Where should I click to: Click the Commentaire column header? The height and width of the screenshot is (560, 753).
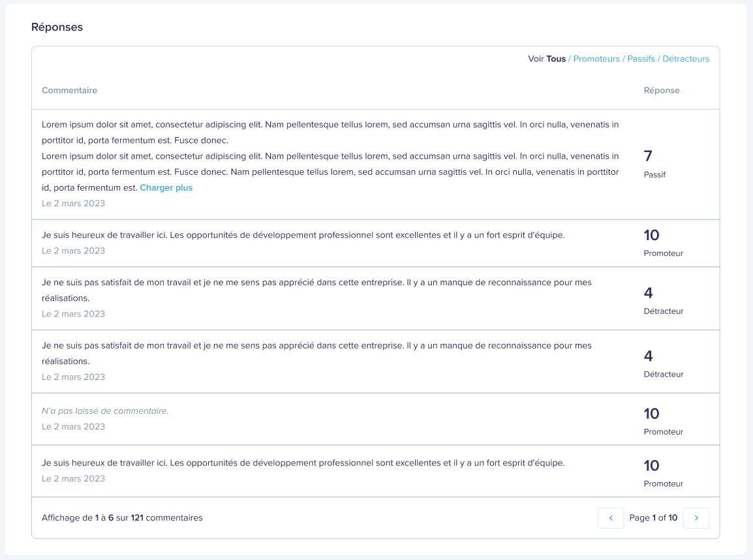click(70, 90)
